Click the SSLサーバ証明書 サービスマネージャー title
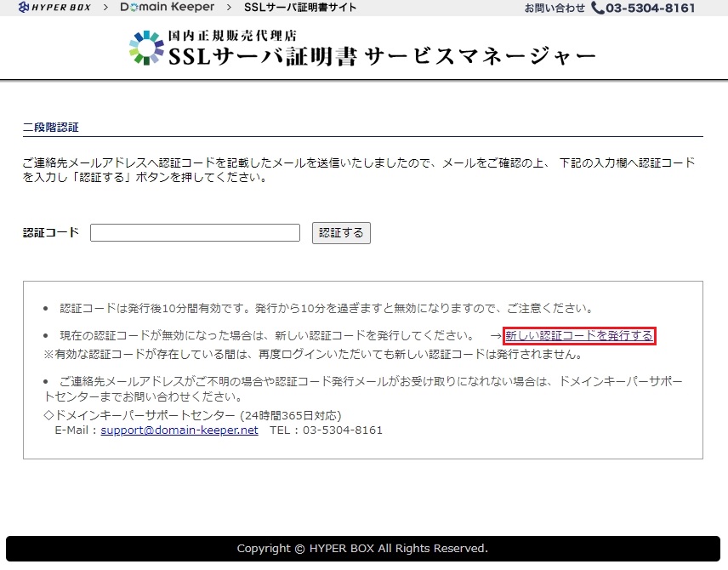Viewport: 728px width, 570px height. [382, 57]
